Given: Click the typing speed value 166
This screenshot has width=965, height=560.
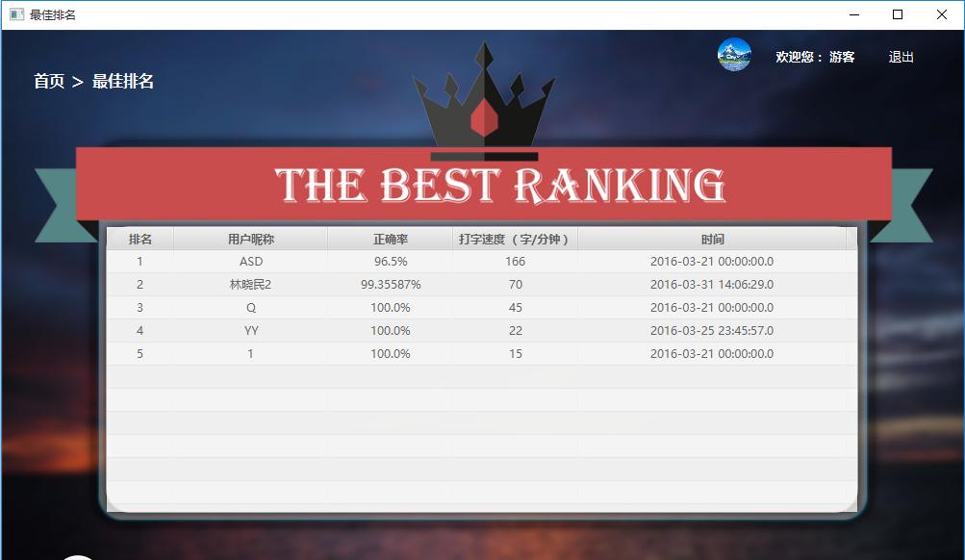Looking at the screenshot, I should coord(515,262).
